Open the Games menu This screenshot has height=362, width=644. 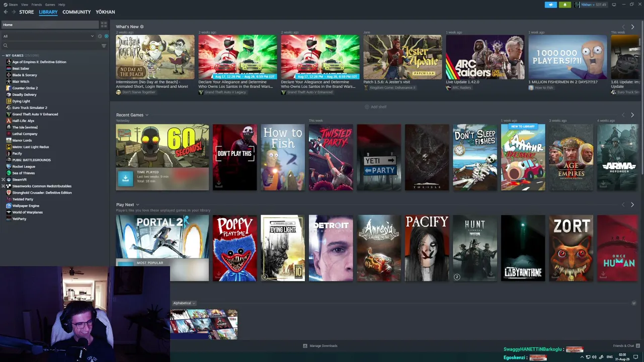point(50,5)
